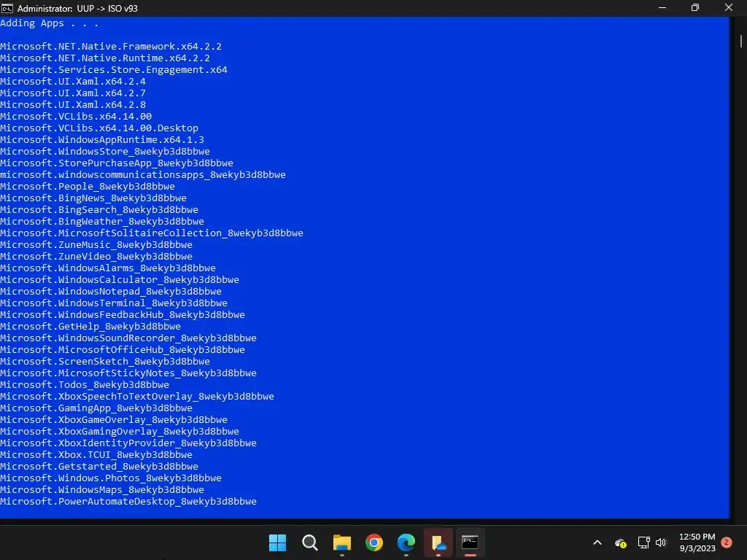This screenshot has width=747, height=560.
Task: Click the Microsoft.MicrosoftOfficeHub line
Action: click(123, 349)
